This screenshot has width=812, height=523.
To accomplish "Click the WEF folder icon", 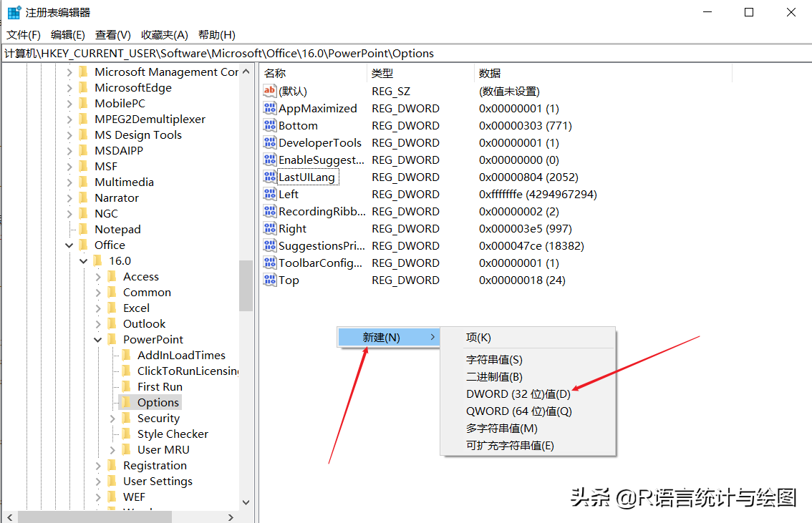I will tap(112, 497).
